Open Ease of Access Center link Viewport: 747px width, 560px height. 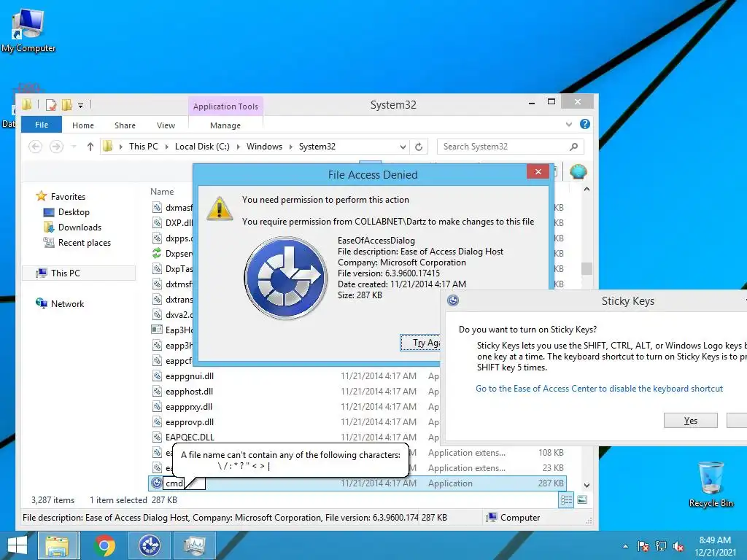599,389
